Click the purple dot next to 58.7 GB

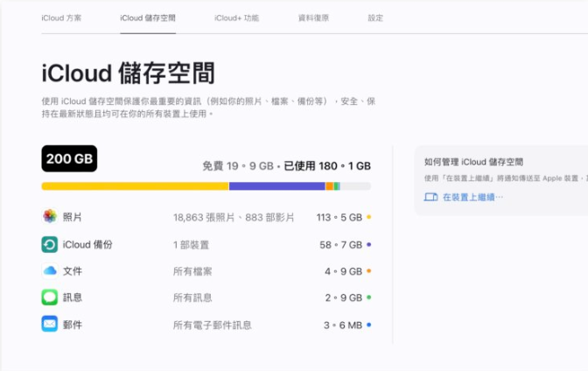click(368, 245)
